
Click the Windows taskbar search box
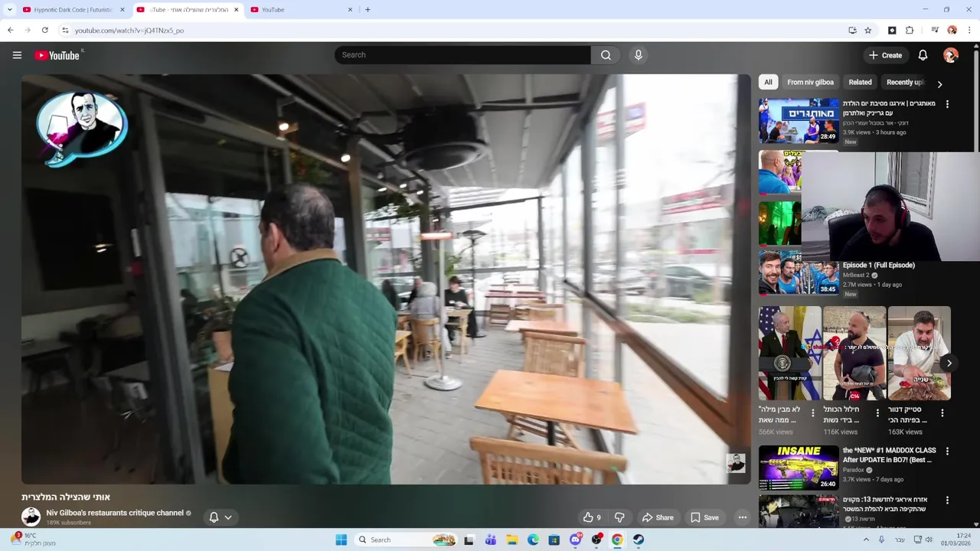(x=407, y=540)
